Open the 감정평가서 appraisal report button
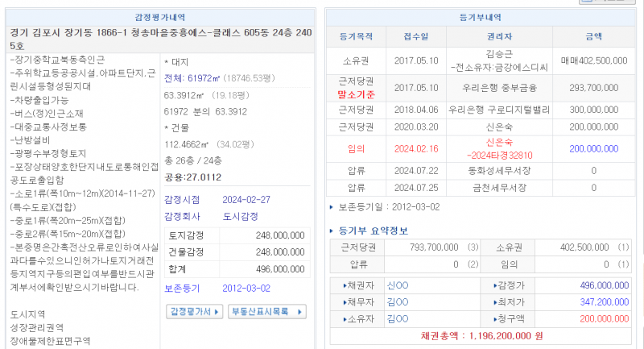 click(x=194, y=311)
